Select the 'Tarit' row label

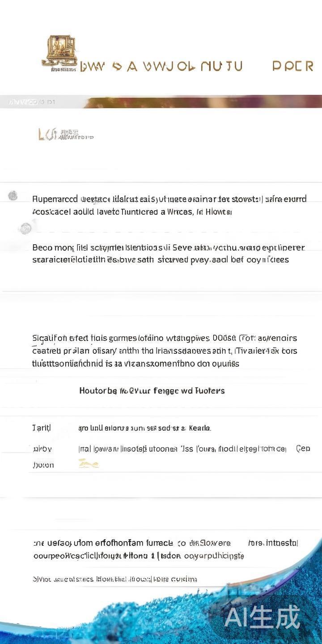tap(42, 428)
